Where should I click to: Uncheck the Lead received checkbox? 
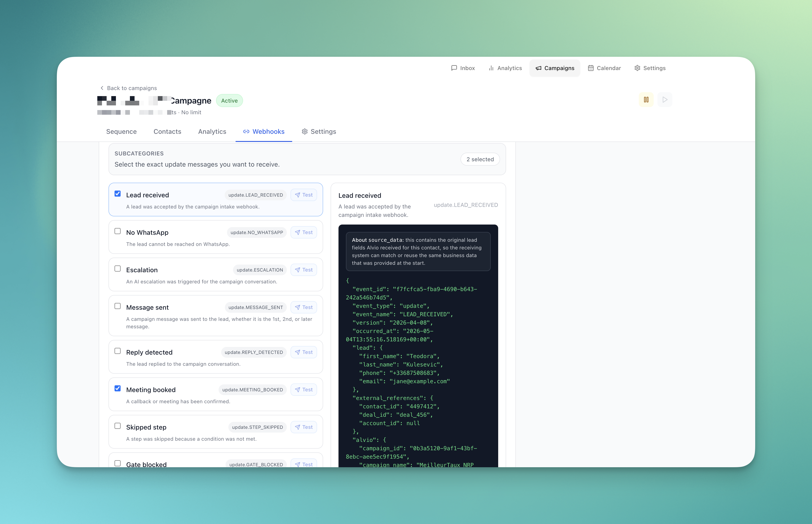tap(118, 194)
